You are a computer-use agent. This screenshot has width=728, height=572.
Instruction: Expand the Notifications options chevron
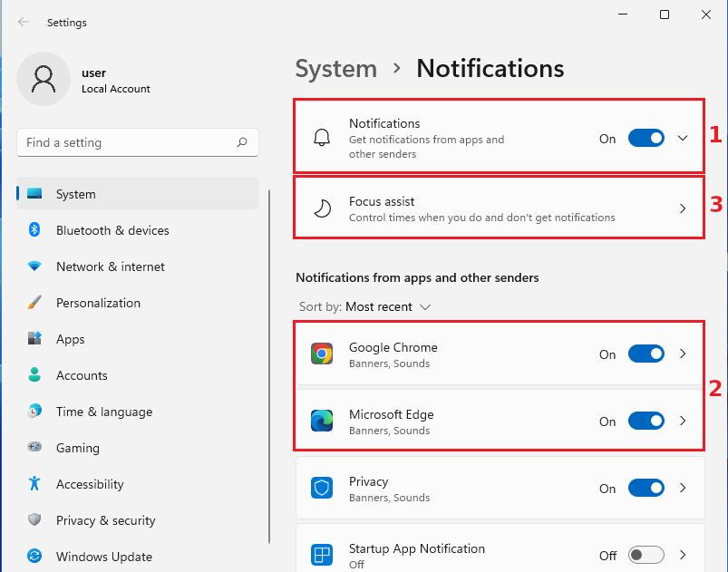pos(683,138)
